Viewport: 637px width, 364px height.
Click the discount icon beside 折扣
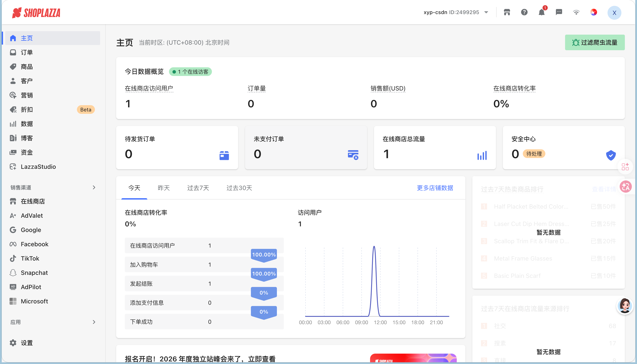pyautogui.click(x=13, y=110)
